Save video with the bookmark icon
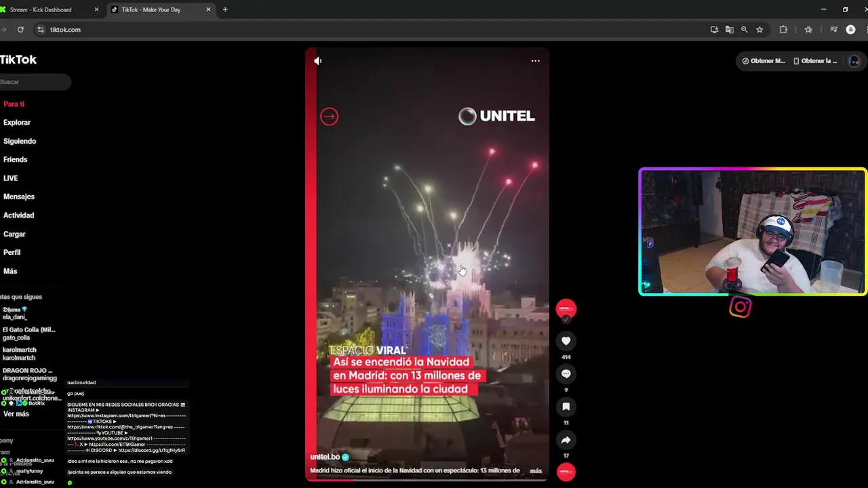The width and height of the screenshot is (868, 488). (566, 407)
